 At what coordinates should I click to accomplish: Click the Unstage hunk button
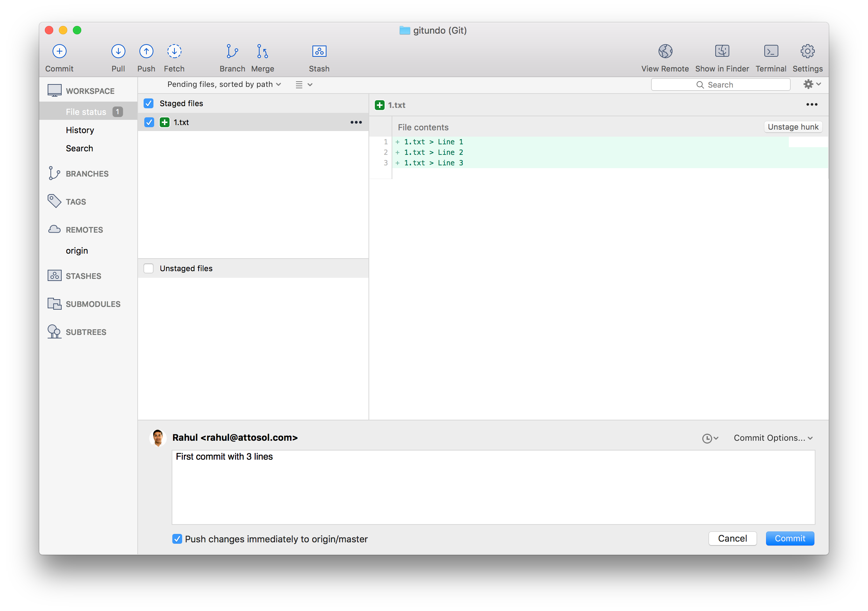coord(792,127)
